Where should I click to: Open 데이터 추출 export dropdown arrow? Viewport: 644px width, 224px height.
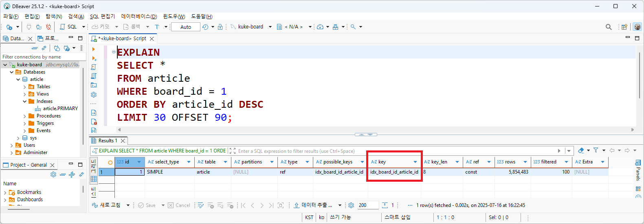(x=340, y=205)
